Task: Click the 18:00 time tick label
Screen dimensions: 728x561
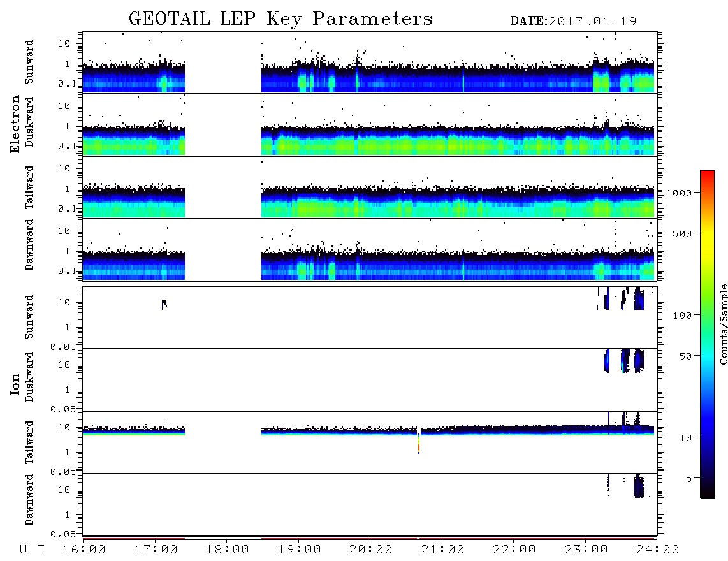Action: click(228, 550)
